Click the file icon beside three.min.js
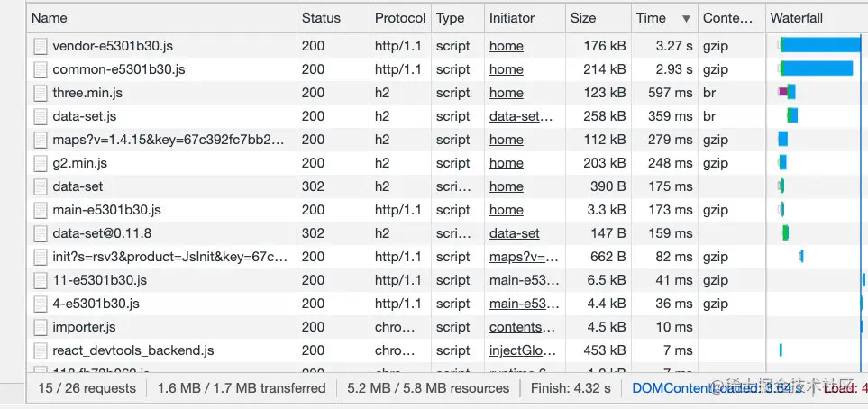This screenshot has height=409, width=868. tap(40, 93)
